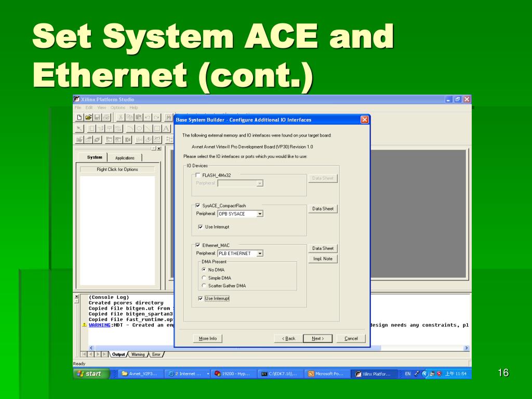Viewport: 532px width, 399px height.
Task: Switch to the Avnet_V2P3 taskbar item
Action: [x=140, y=374]
